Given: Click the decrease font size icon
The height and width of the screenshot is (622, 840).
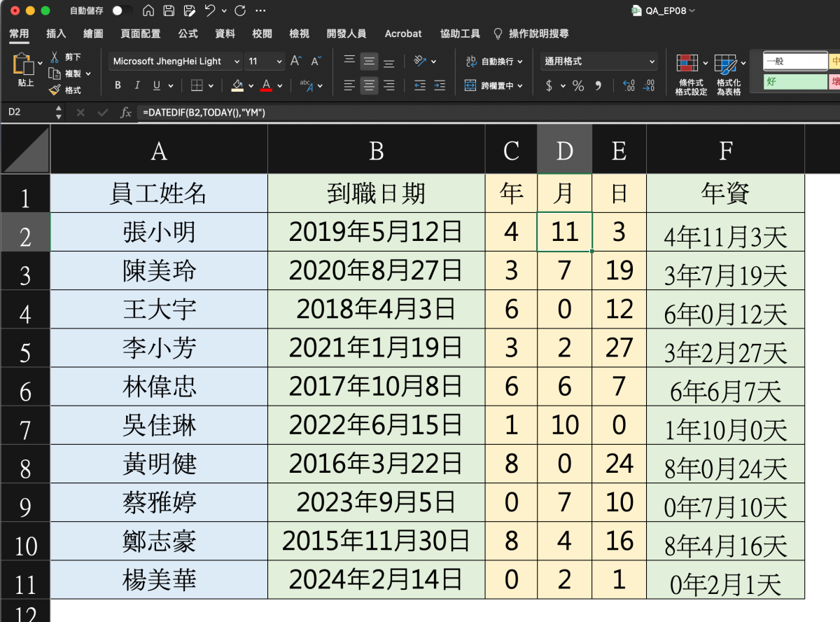Looking at the screenshot, I should (316, 62).
